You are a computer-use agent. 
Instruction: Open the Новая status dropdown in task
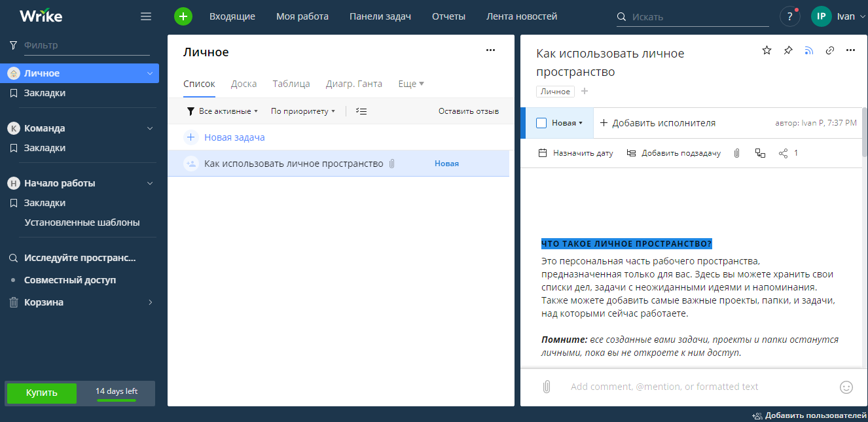click(x=567, y=123)
